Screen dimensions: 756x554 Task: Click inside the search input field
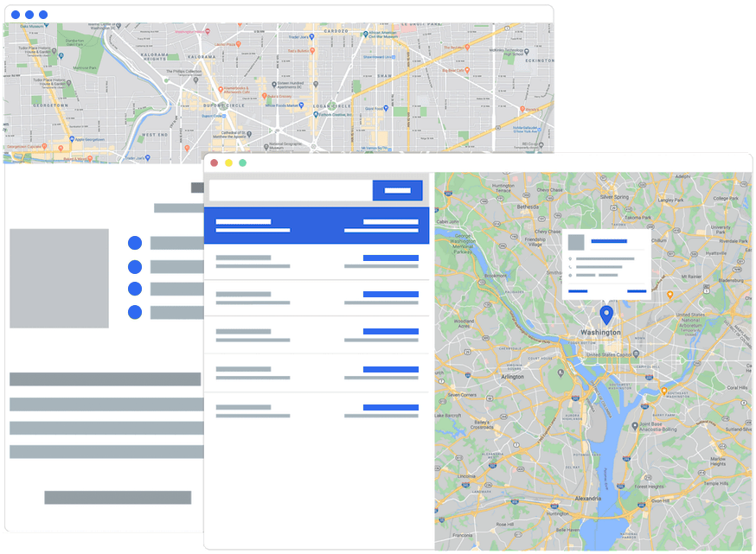pos(285,188)
